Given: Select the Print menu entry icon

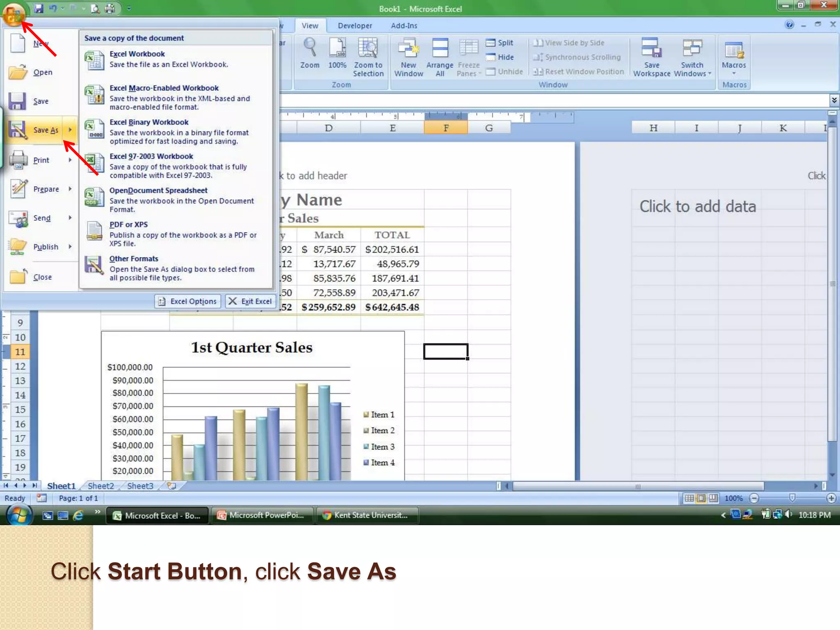Looking at the screenshot, I should tap(18, 160).
